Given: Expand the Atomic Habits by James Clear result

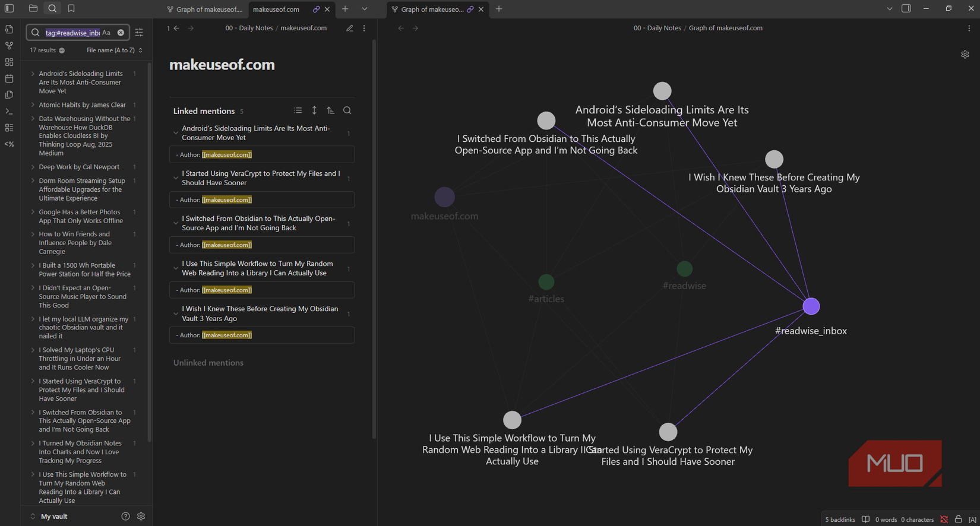Looking at the screenshot, I should point(33,105).
